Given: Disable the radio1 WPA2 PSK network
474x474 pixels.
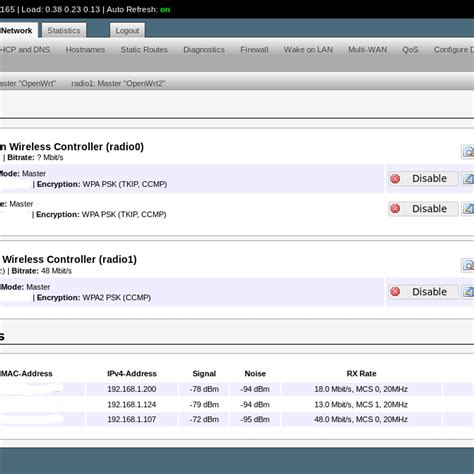Looking at the screenshot, I should coord(423,292).
